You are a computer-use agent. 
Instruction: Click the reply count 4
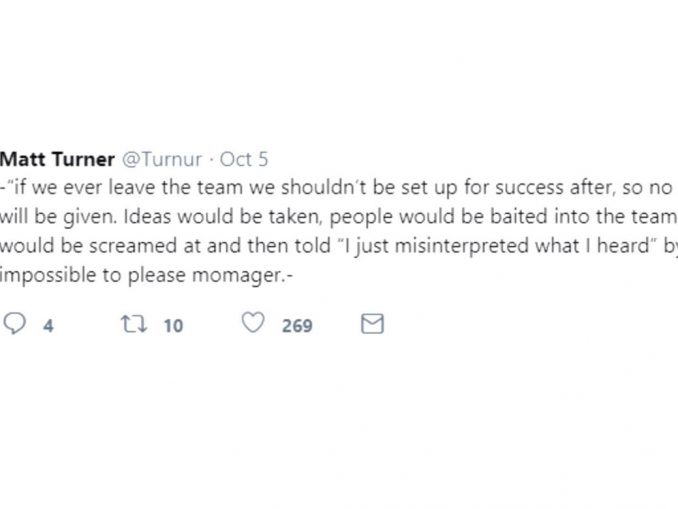47,325
